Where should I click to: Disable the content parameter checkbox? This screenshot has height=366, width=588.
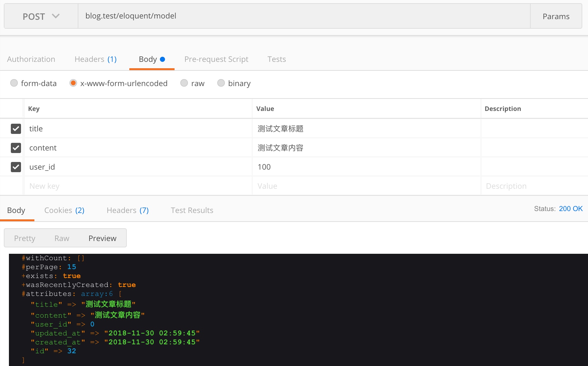(x=16, y=148)
